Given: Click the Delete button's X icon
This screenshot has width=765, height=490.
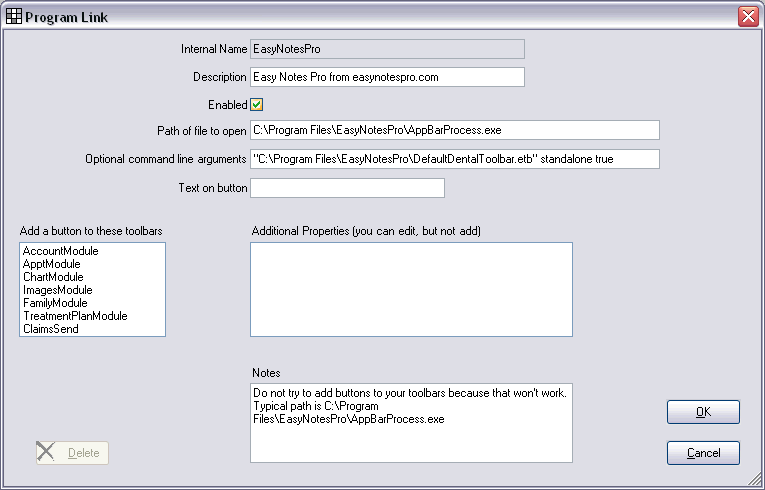Looking at the screenshot, I should click(x=46, y=453).
